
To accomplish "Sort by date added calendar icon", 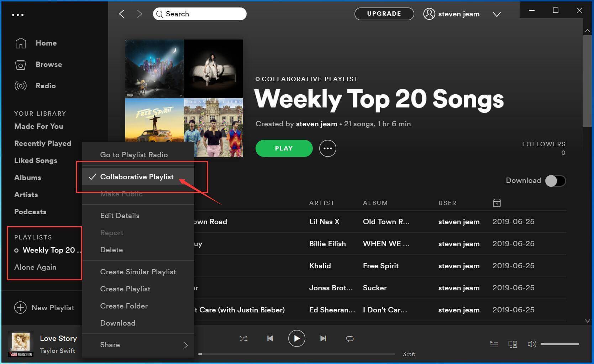I will (497, 203).
